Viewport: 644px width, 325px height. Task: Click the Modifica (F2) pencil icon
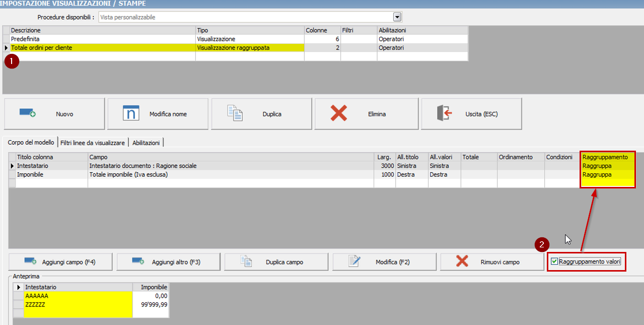(x=354, y=262)
